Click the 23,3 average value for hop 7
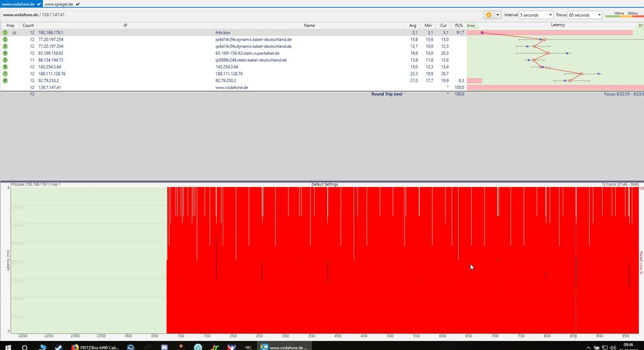This screenshot has width=644, height=350. click(414, 74)
